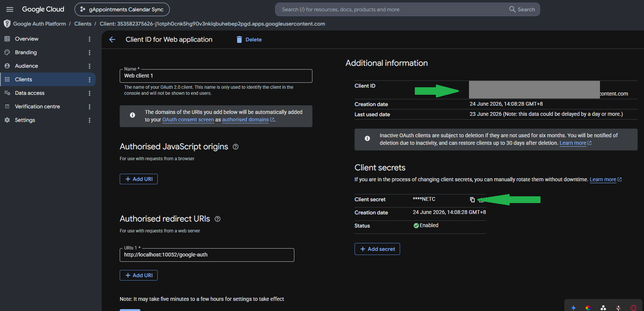Viewport: 644px width, 311px height.
Task: Open Learn more about rotating client secrets
Action: pos(606,179)
